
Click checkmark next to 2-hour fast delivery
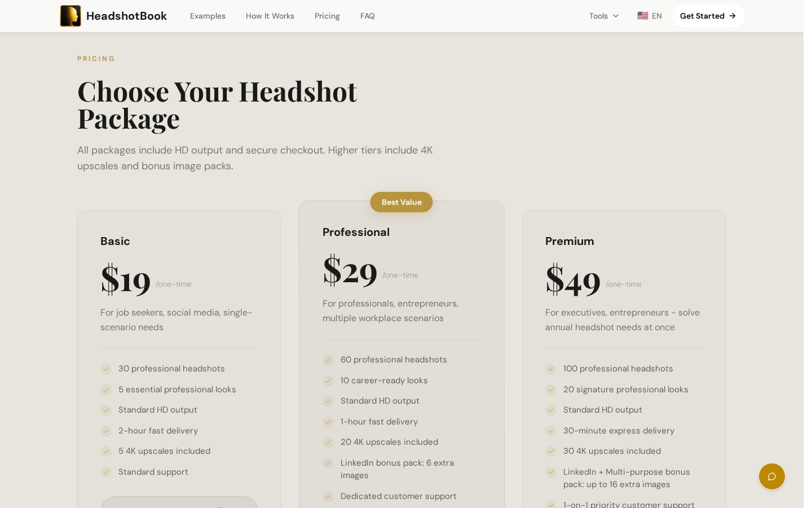(106, 431)
